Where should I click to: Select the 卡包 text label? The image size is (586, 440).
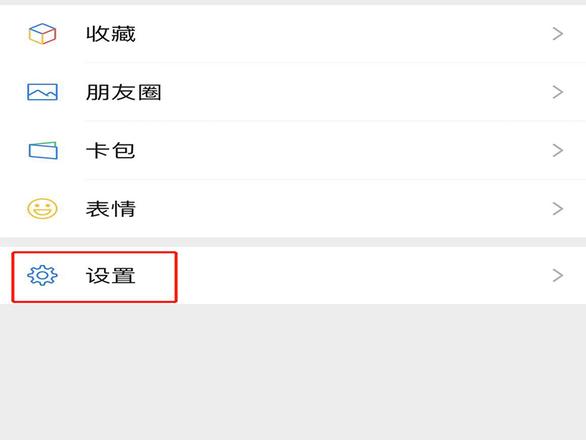click(x=110, y=150)
